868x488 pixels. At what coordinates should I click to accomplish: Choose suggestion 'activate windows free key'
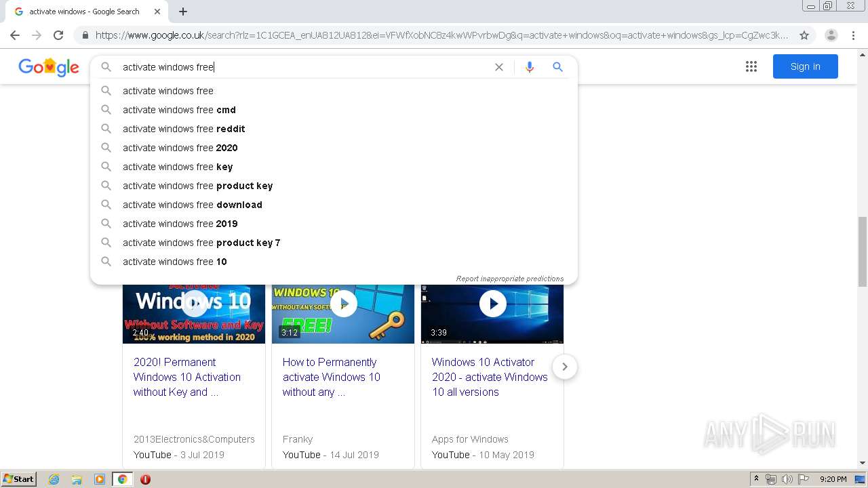click(334, 167)
